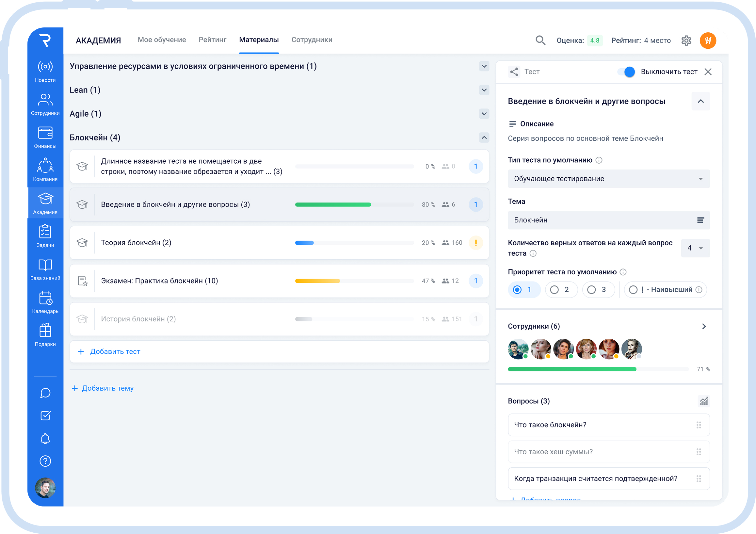The height and width of the screenshot is (534, 756).
Task: Switch to Рейтинг tab
Action: click(x=212, y=40)
